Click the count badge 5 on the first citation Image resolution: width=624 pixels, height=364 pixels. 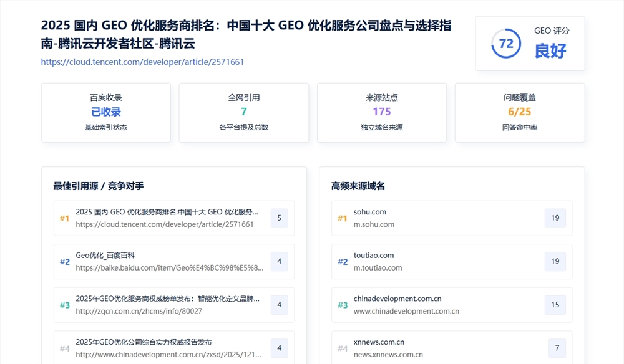click(x=279, y=218)
